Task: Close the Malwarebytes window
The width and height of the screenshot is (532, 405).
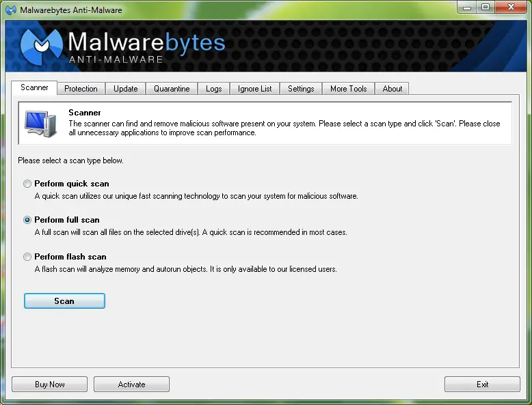Action: pyautogui.click(x=511, y=7)
